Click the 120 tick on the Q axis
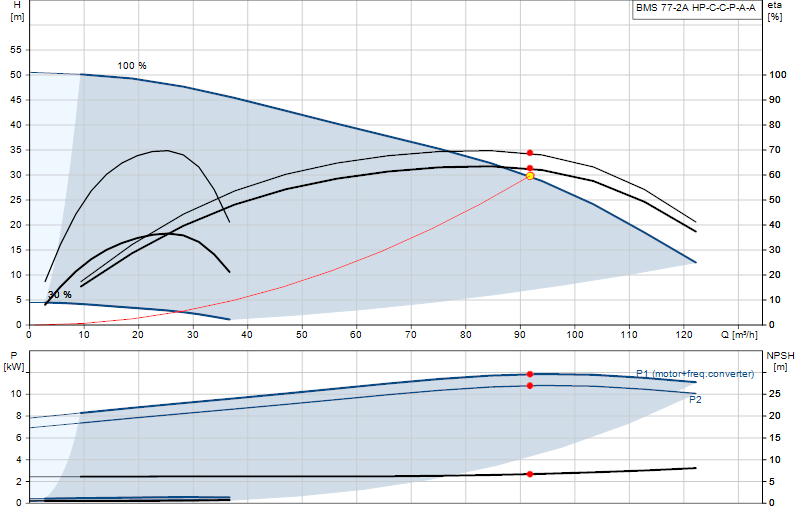This screenshot has height=520, width=800. pyautogui.click(x=684, y=335)
